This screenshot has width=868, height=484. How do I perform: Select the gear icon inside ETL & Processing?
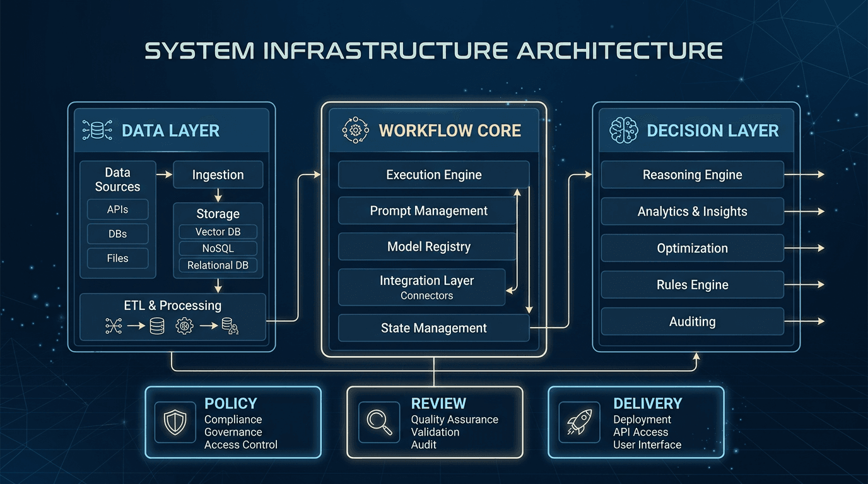point(184,326)
